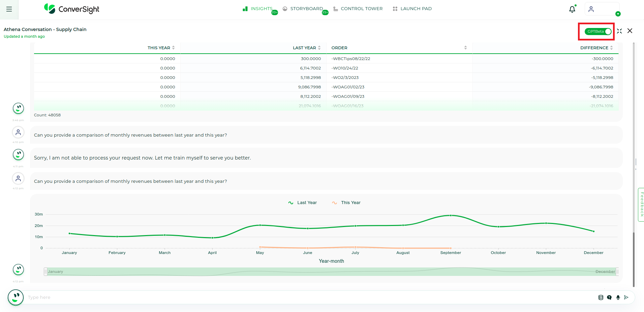Toggle the This Year series in chart legend

tap(346, 202)
